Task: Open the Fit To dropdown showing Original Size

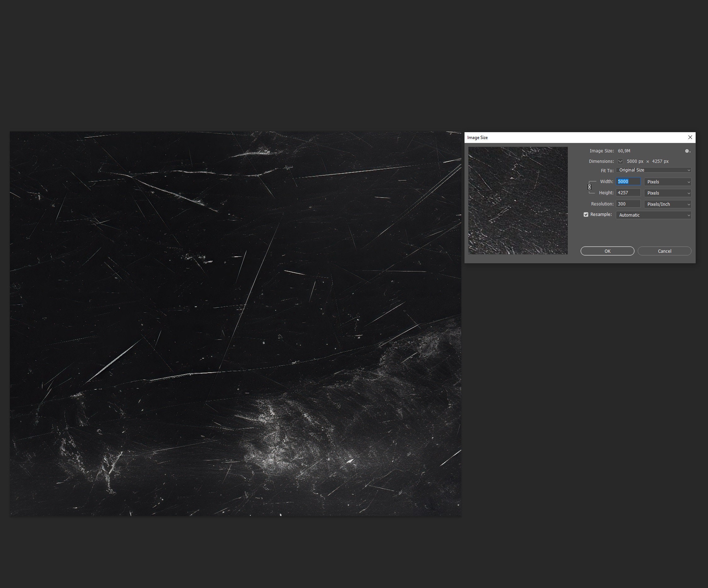Action: pyautogui.click(x=653, y=170)
